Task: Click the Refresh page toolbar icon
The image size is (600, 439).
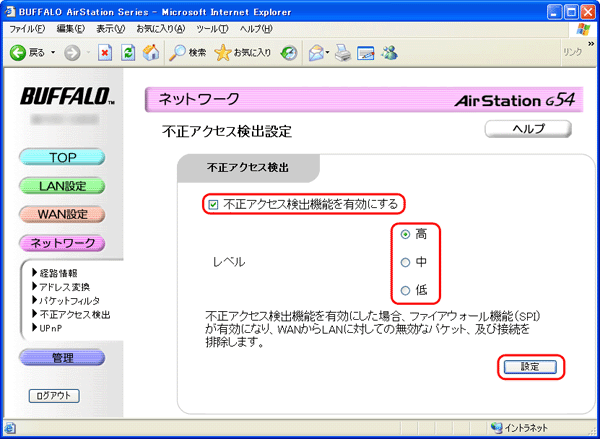Action: coord(128,53)
